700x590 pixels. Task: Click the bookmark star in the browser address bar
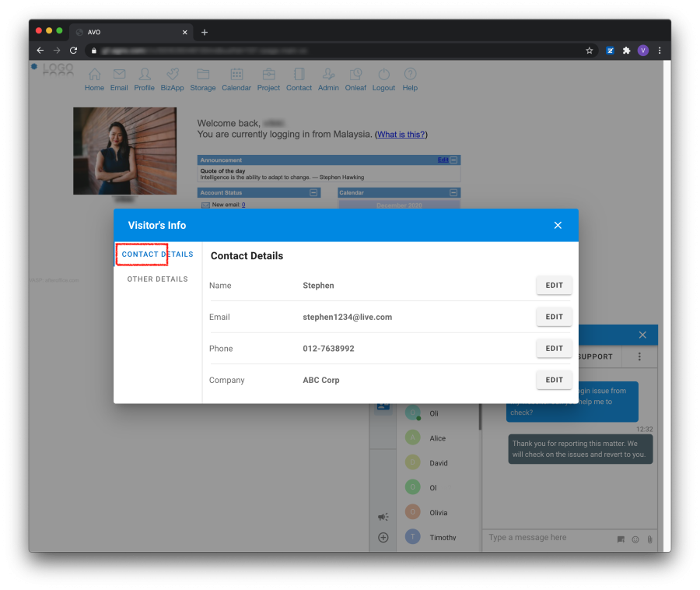coord(589,50)
